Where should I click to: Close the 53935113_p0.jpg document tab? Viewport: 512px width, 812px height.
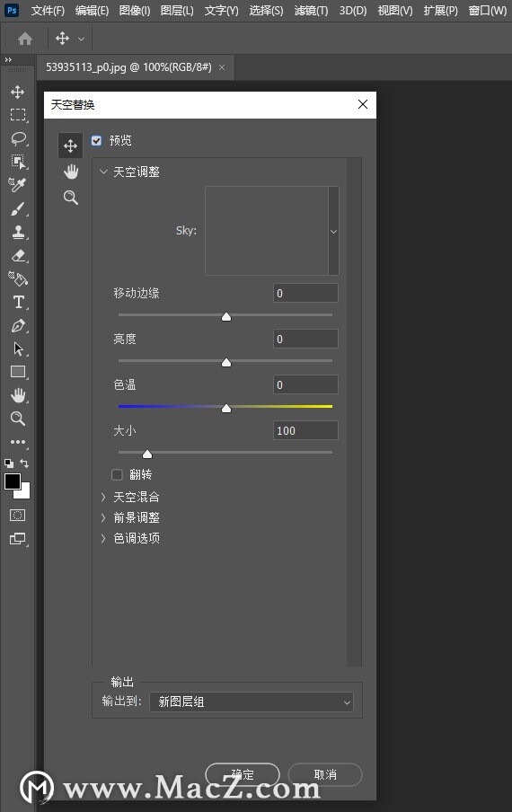[x=222, y=67]
